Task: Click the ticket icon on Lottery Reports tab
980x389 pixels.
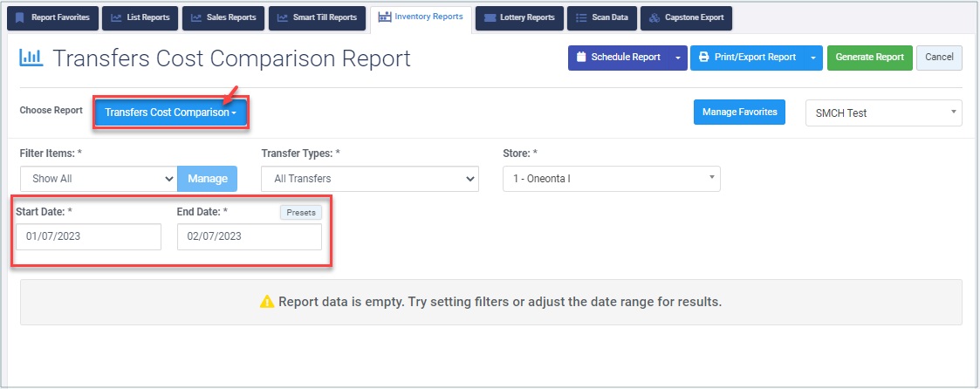Action: coord(490,18)
